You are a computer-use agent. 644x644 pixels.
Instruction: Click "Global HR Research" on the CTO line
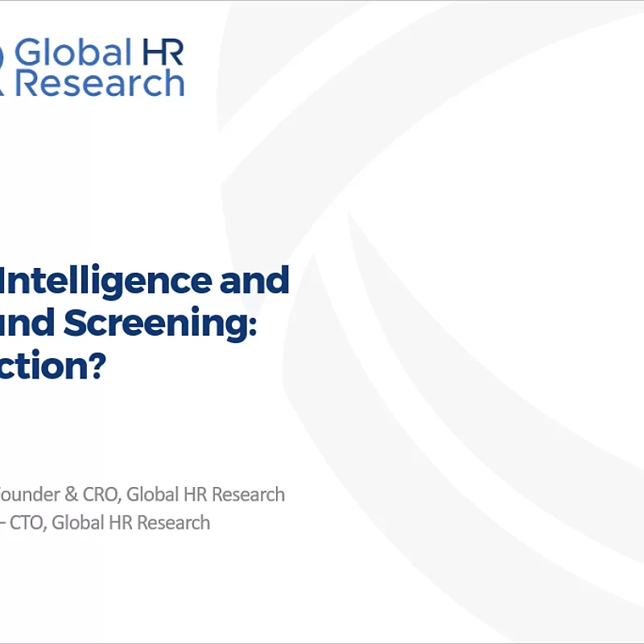click(132, 522)
